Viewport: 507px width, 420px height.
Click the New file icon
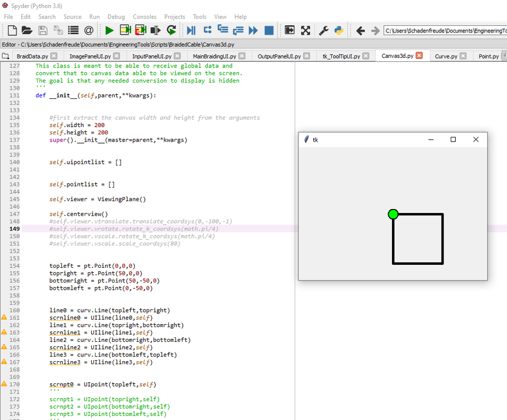[x=12, y=30]
